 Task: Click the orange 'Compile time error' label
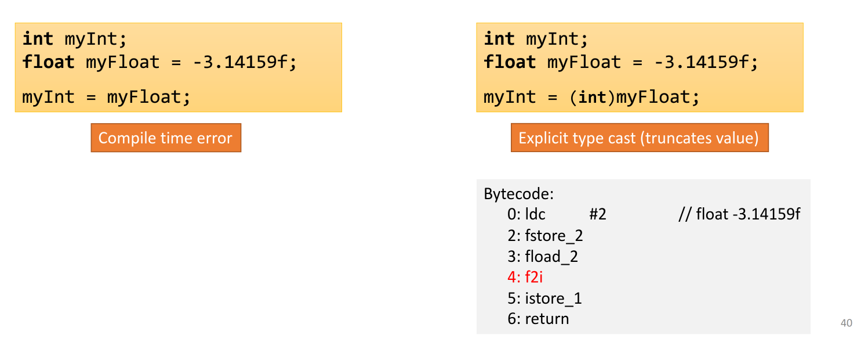click(x=165, y=138)
